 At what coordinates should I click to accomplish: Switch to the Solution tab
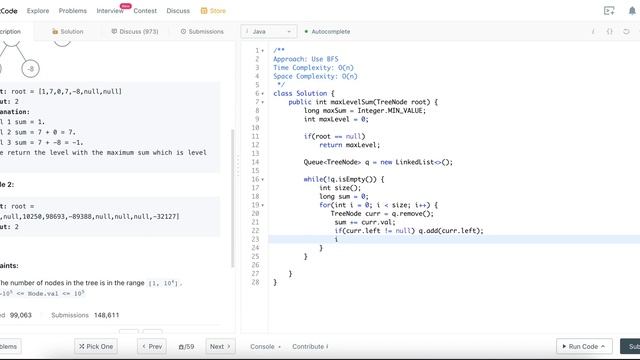[68, 31]
